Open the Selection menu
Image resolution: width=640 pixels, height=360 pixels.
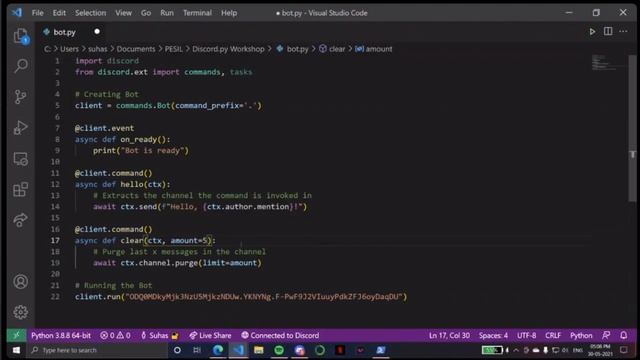[x=90, y=13]
